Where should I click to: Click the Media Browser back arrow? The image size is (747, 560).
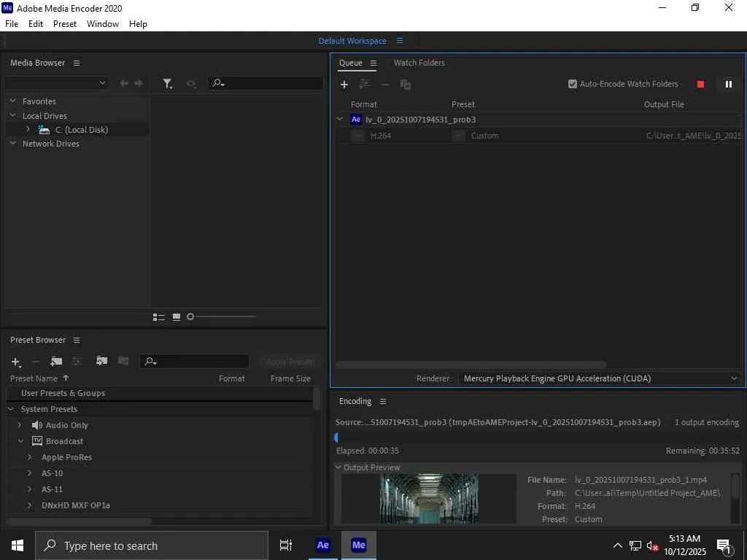pyautogui.click(x=124, y=83)
